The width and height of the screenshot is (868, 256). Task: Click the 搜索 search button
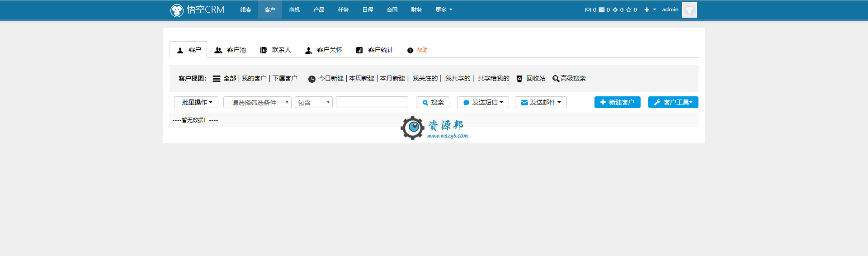[x=433, y=102]
